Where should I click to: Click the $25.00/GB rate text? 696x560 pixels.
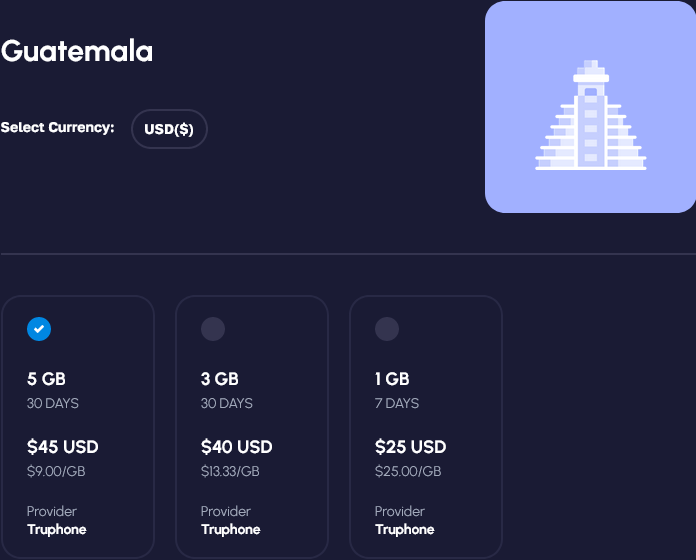point(408,471)
